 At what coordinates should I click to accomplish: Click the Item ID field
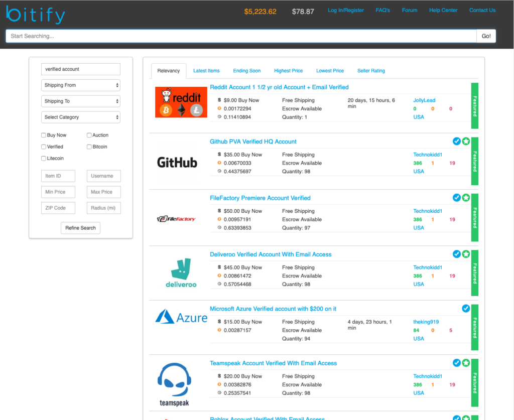(x=58, y=176)
